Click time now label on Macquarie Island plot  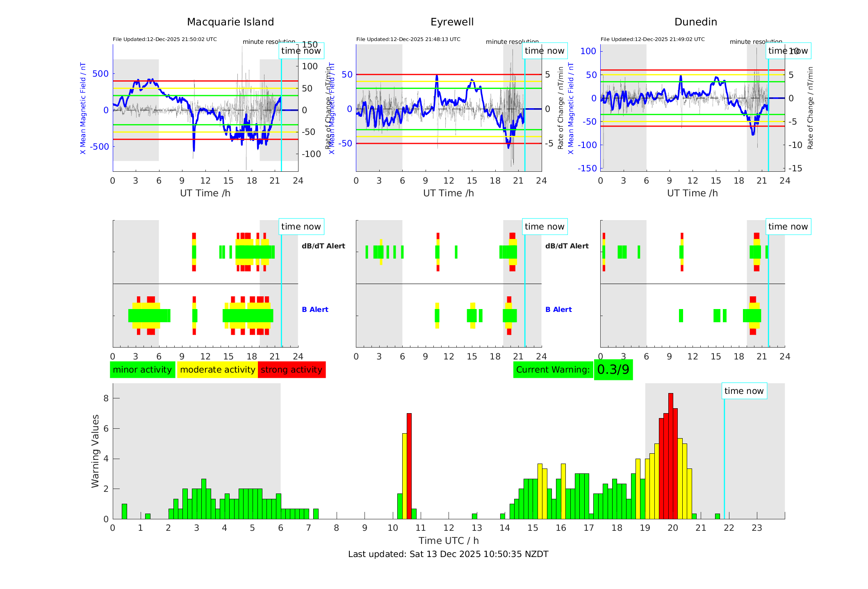[301, 51]
